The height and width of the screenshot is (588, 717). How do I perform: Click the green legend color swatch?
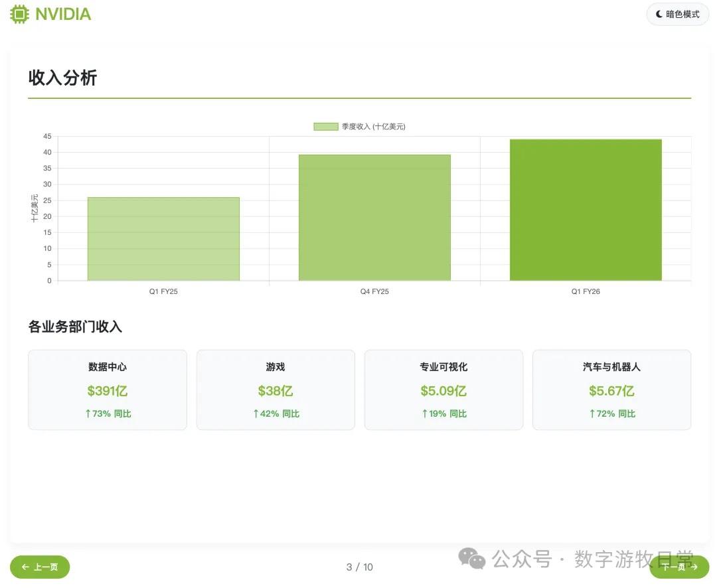pyautogui.click(x=325, y=125)
